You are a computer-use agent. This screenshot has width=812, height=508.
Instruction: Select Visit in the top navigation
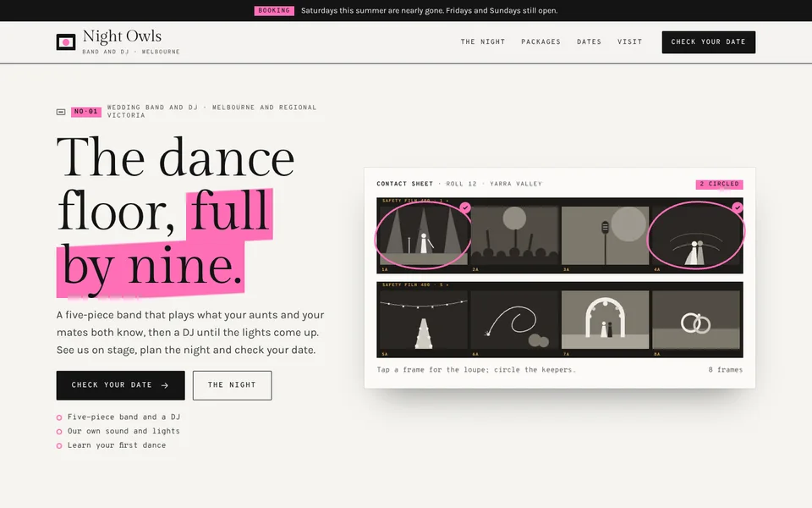pyautogui.click(x=629, y=42)
